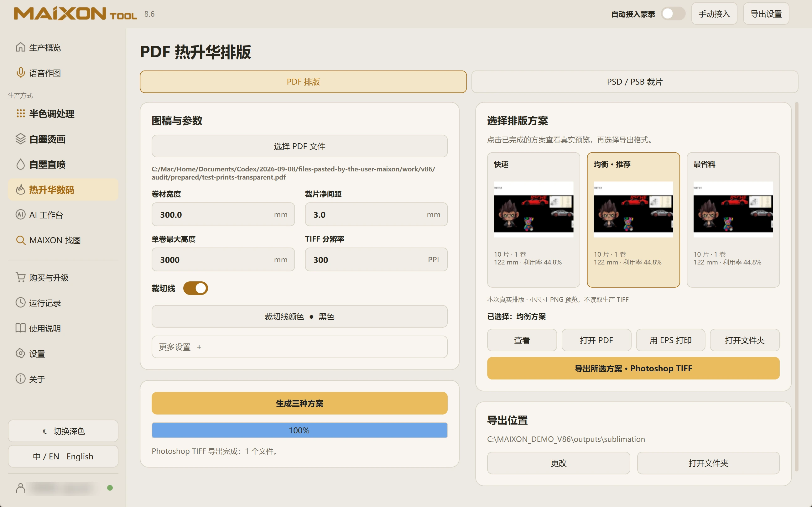Click 更改 under 导出位置
Screen dimensions: 812x507
tap(559, 463)
